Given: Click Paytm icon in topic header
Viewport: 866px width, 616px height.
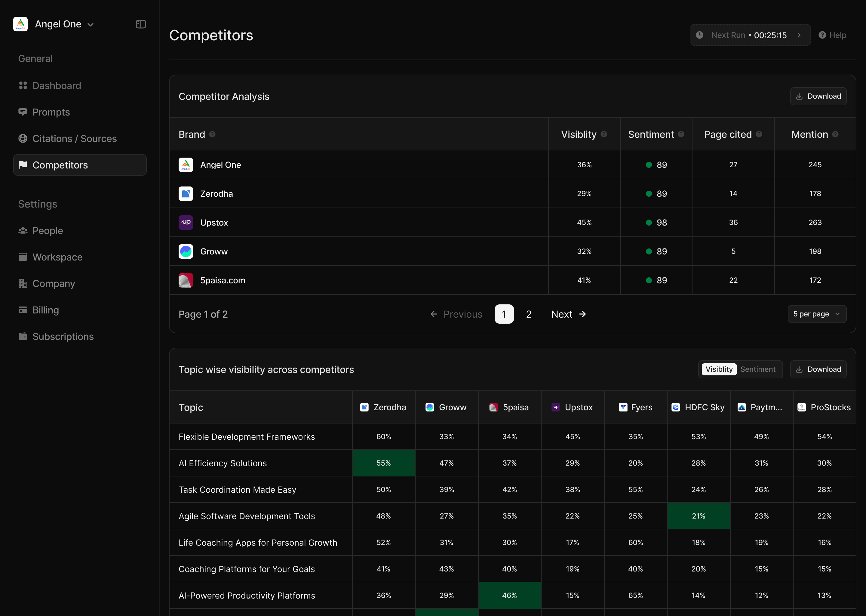Looking at the screenshot, I should point(742,407).
